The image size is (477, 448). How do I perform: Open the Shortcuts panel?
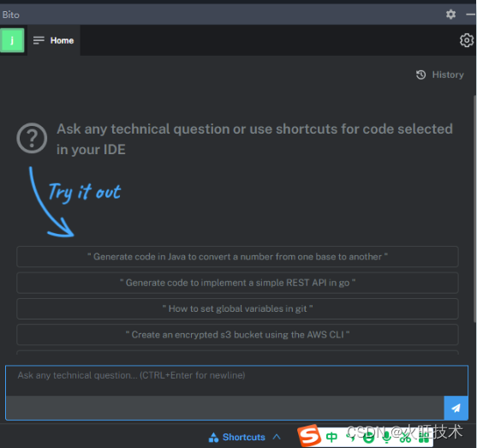pyautogui.click(x=244, y=438)
